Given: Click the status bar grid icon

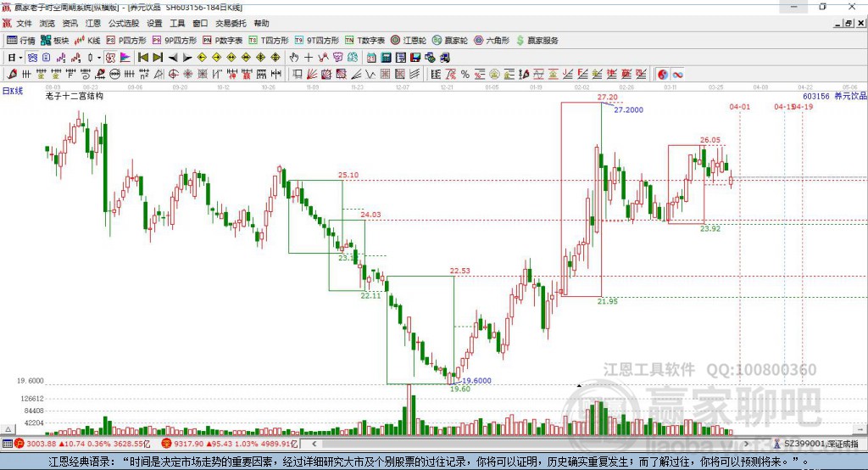Looking at the screenshot, I should pos(7,444).
